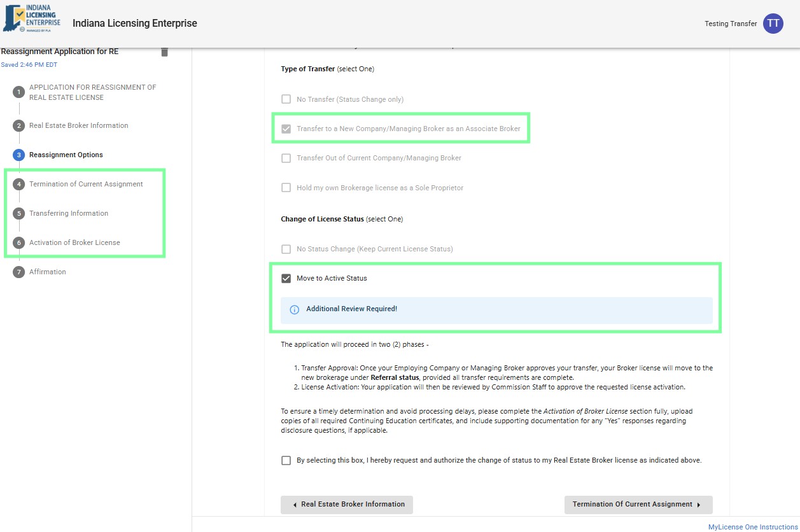
Task: Select Hold my own Brokerage license option
Action: tap(286, 188)
